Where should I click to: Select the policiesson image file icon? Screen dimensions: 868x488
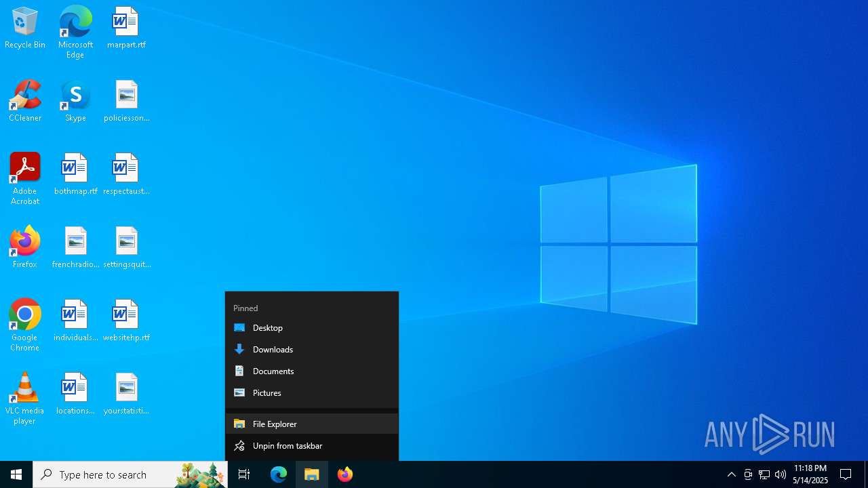(x=126, y=102)
